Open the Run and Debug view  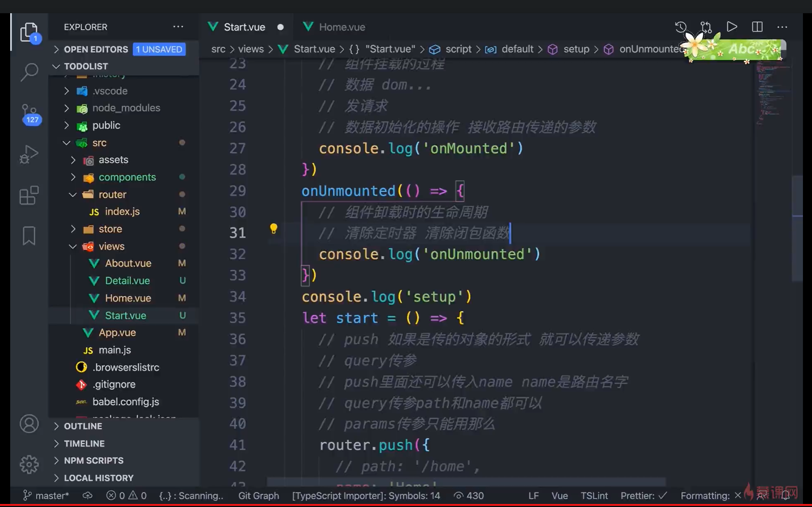tap(29, 154)
